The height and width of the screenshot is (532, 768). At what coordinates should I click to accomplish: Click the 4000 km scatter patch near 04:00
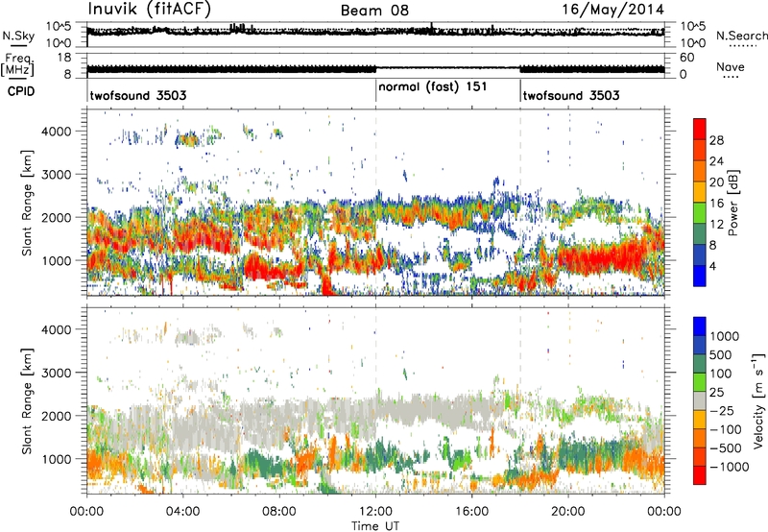188,141
